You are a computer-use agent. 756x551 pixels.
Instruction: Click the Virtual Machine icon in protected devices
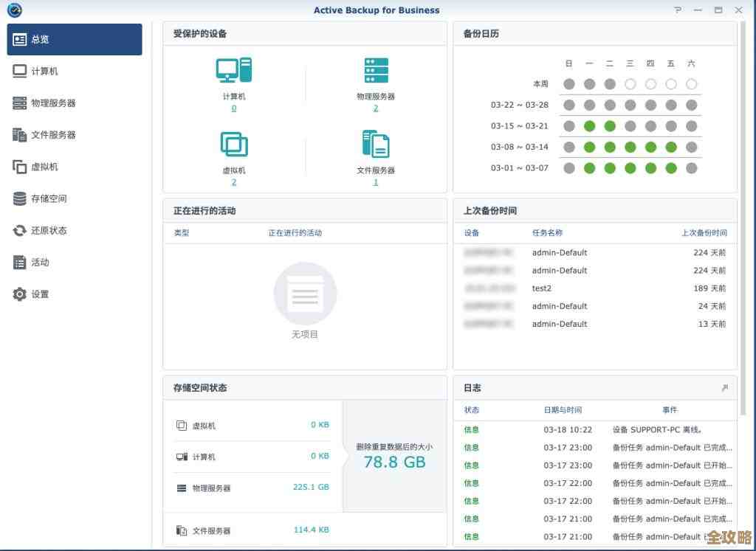pyautogui.click(x=234, y=144)
